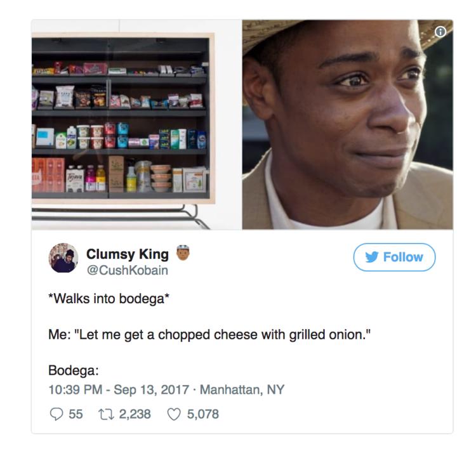476x449 pixels.
Task: Open Clumsy King's profile avatar
Action: tap(63, 258)
